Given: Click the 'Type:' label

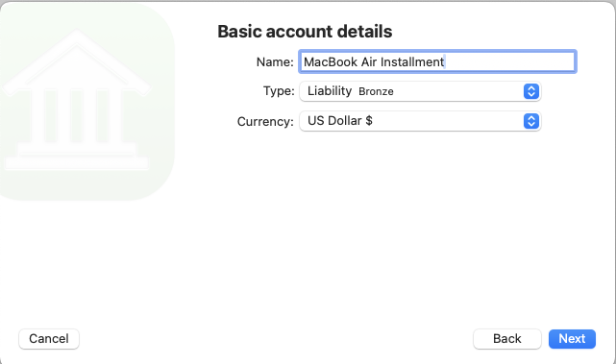Looking at the screenshot, I should [x=279, y=91].
